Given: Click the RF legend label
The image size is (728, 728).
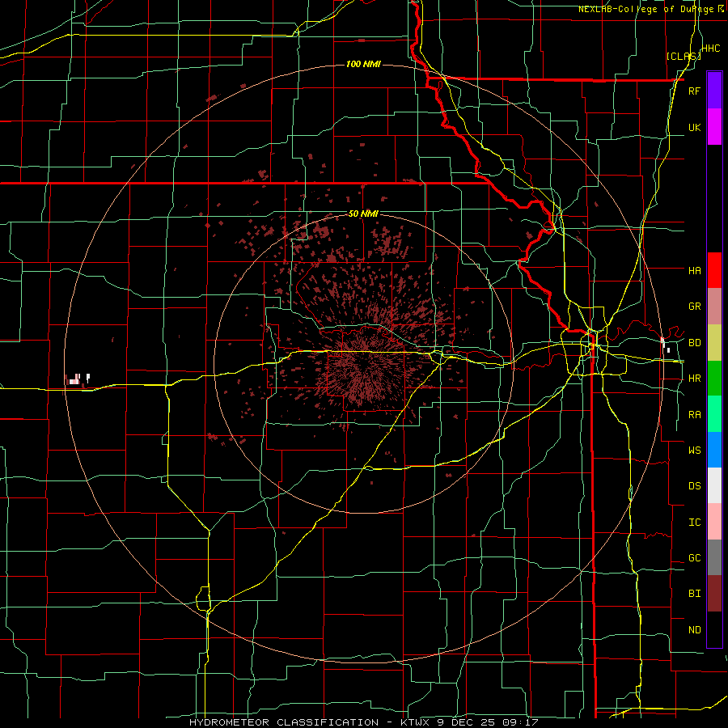Looking at the screenshot, I should click(x=694, y=91).
